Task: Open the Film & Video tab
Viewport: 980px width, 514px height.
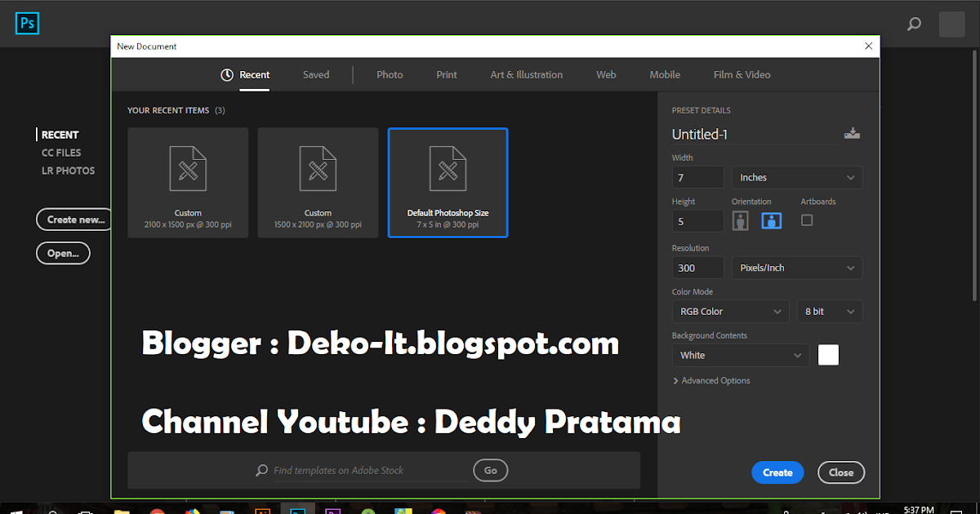Action: click(x=742, y=75)
